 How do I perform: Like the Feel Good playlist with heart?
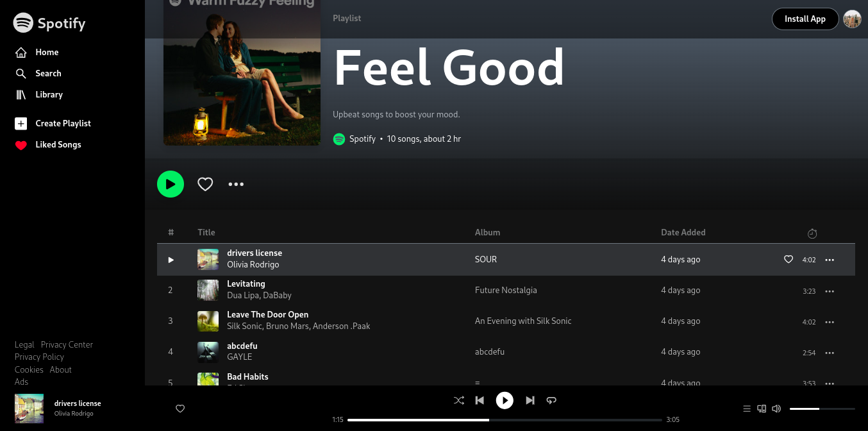pyautogui.click(x=205, y=184)
